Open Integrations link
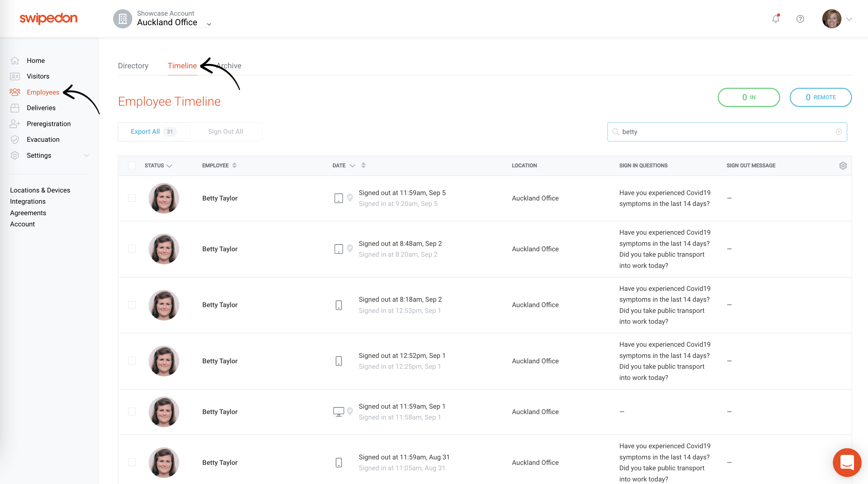868x484 pixels. point(27,201)
